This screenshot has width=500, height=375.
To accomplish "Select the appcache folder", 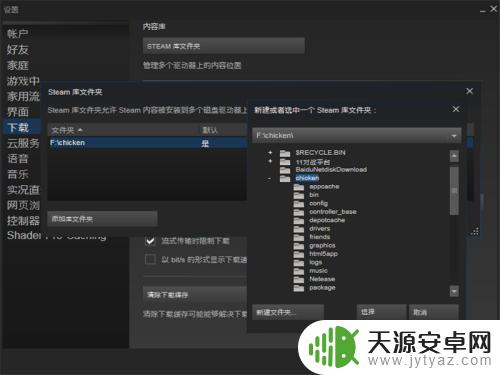I will [324, 187].
